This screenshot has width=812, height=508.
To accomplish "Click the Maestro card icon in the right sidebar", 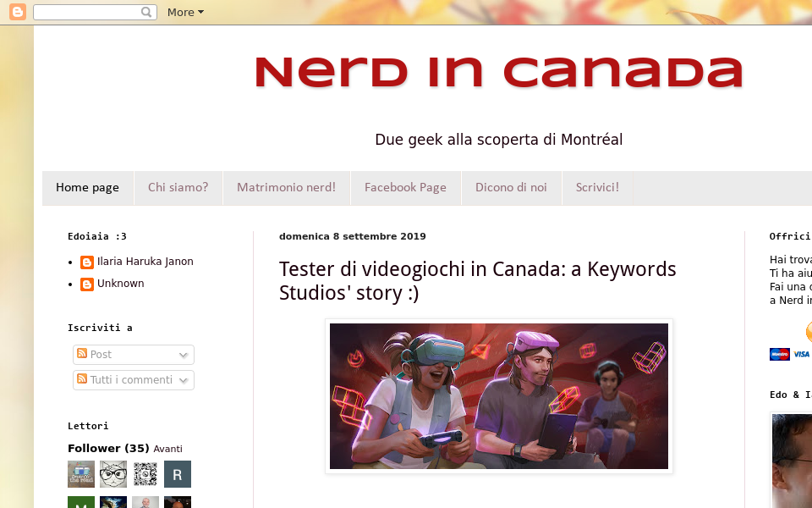I will pos(779,354).
